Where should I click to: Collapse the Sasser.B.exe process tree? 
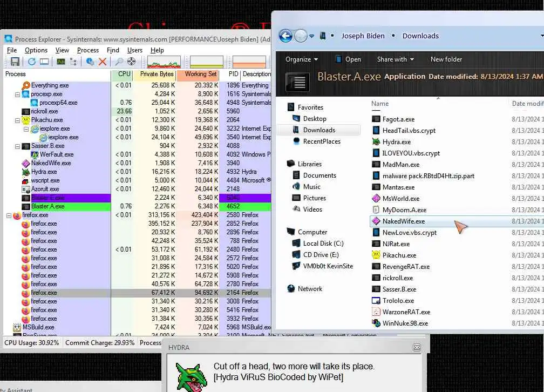[17, 146]
